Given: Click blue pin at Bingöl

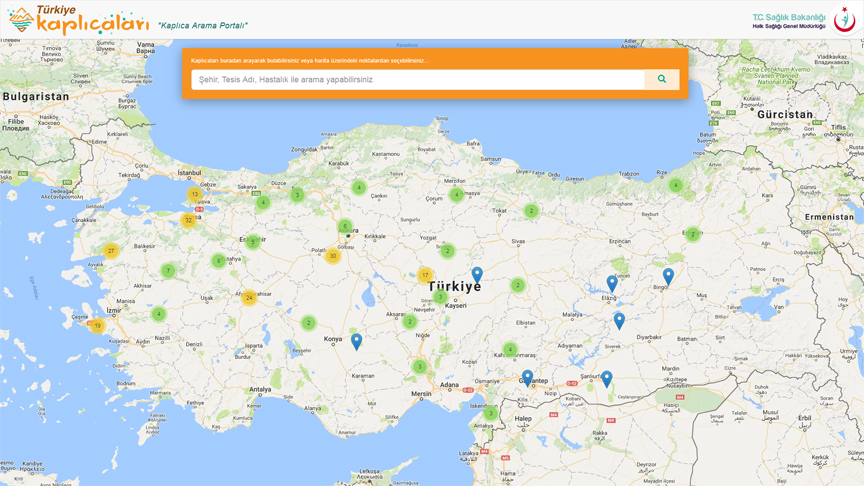Looking at the screenshot, I should coord(668,277).
